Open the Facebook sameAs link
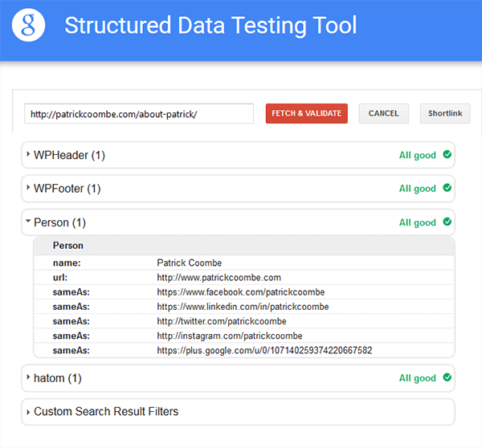 (240, 292)
